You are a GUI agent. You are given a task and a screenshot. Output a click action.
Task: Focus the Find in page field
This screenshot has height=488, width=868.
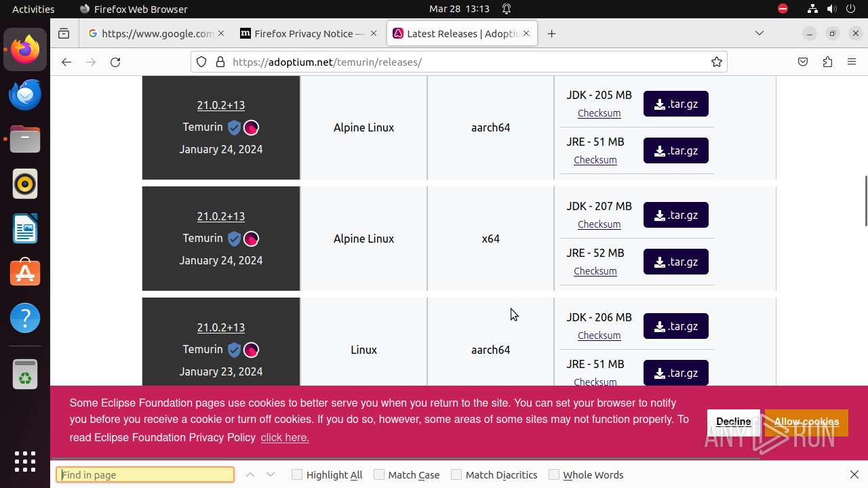145,474
